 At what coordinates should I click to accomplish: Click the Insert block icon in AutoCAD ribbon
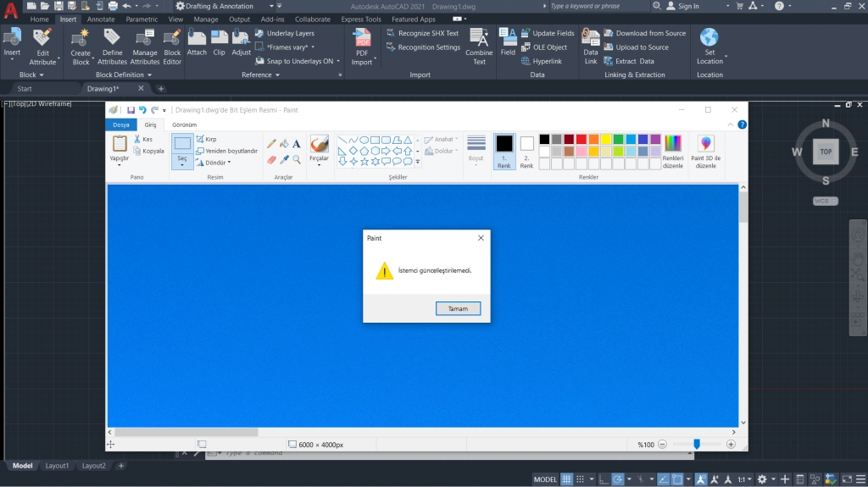(x=12, y=38)
